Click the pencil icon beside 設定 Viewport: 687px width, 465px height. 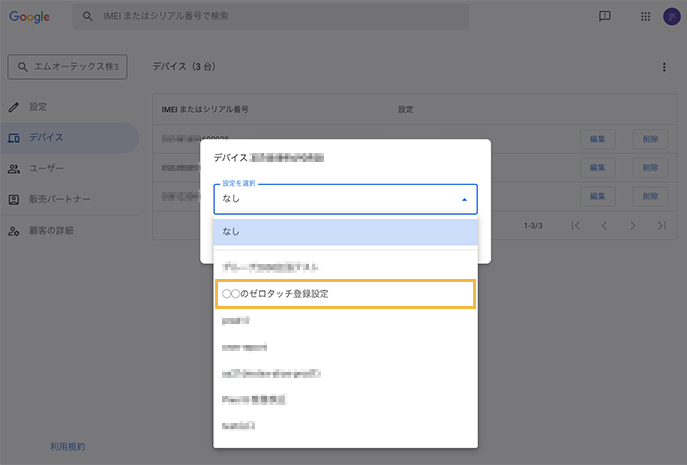[14, 107]
